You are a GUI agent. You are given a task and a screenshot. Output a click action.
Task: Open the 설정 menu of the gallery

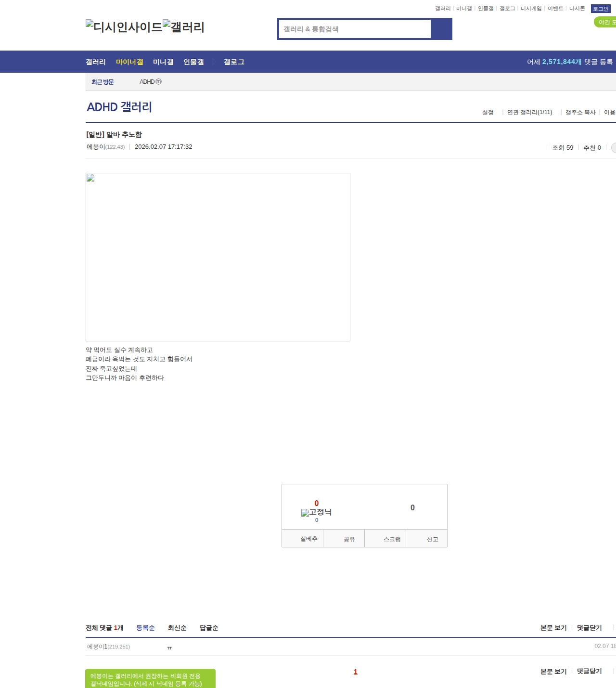(488, 112)
